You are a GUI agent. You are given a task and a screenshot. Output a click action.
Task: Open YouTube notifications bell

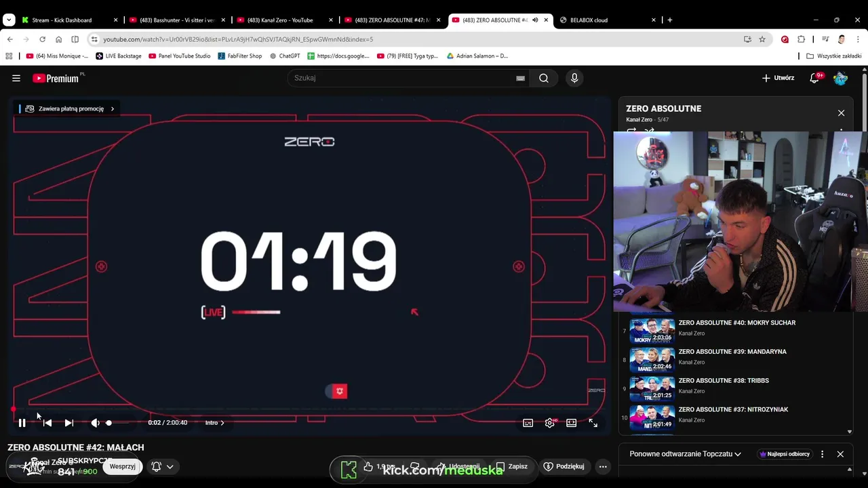tap(815, 78)
